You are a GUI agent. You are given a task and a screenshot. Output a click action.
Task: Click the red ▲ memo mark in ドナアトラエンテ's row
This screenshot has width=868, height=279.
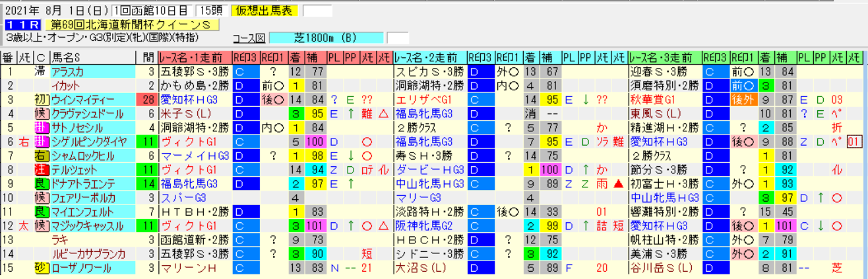click(x=619, y=183)
